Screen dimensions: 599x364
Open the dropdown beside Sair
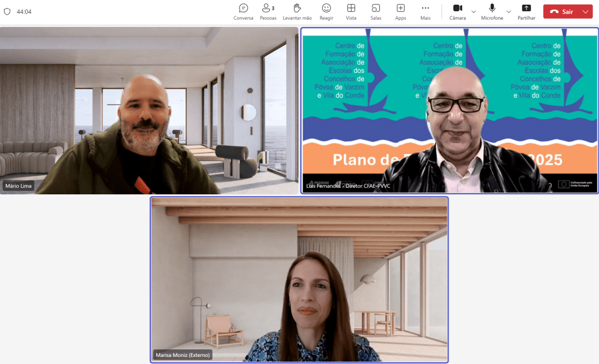(x=586, y=12)
